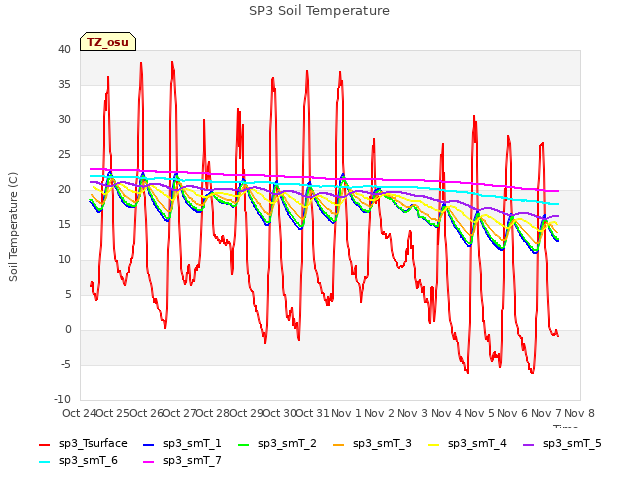Click the Oct 29 x-axis tick label
Viewport: 640px width, 480px height.
coord(246,413)
